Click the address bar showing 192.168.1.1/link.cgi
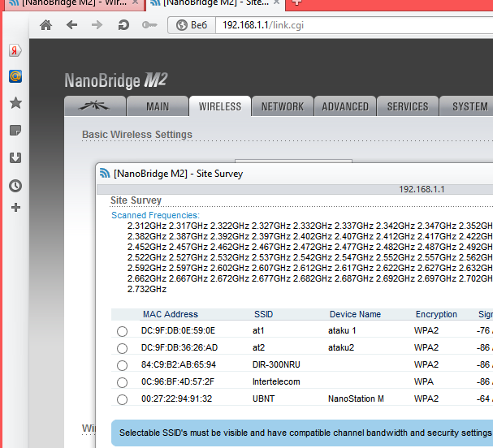Viewport: 493px width, 448px height. 354,25
